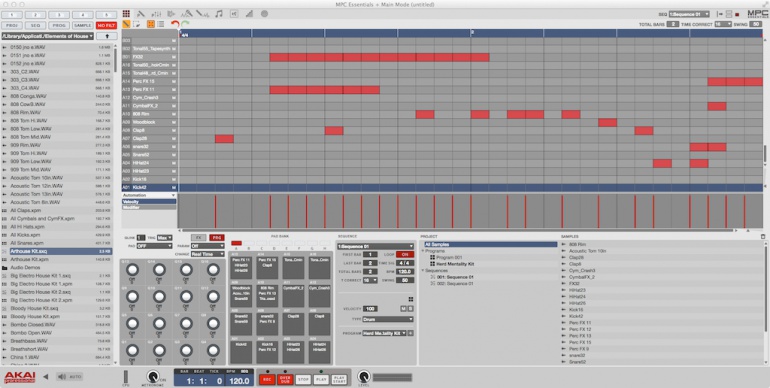Select the SAMPLE browser filter
770x388 pixels.
pyautogui.click(x=83, y=25)
